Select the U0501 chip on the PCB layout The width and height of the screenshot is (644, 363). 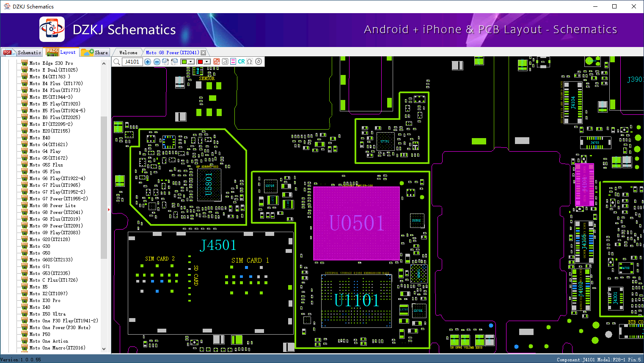357,223
